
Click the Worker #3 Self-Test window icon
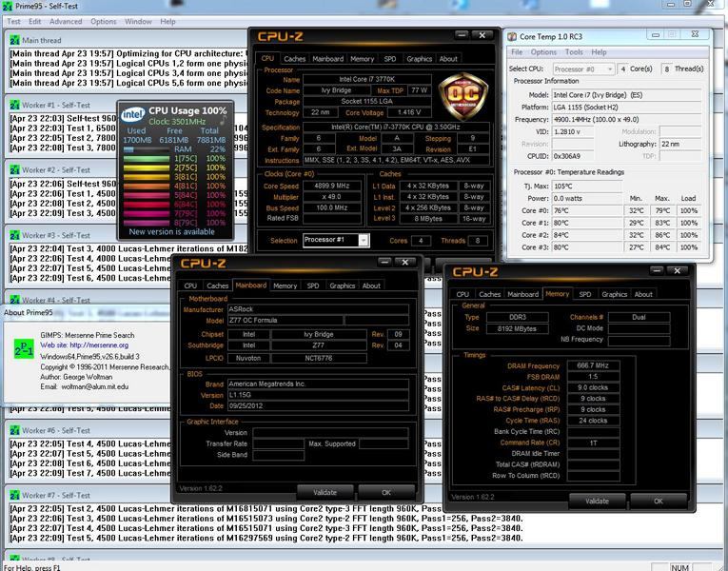(x=14, y=235)
